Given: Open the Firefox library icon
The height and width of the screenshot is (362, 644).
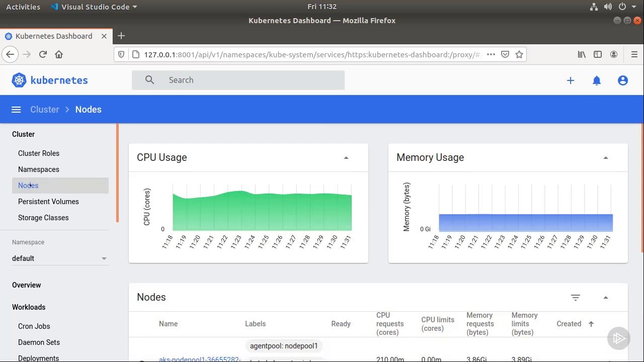Looking at the screenshot, I should tap(582, 54).
